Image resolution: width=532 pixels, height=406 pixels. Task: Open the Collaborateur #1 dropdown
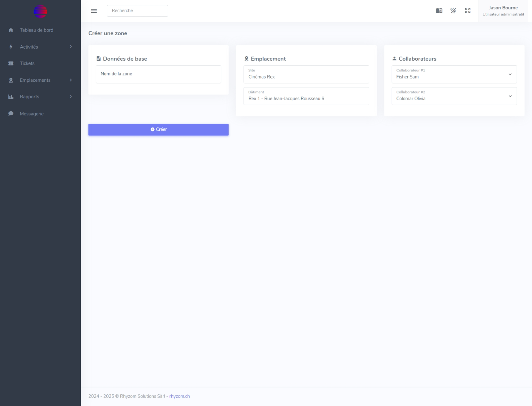[454, 74]
